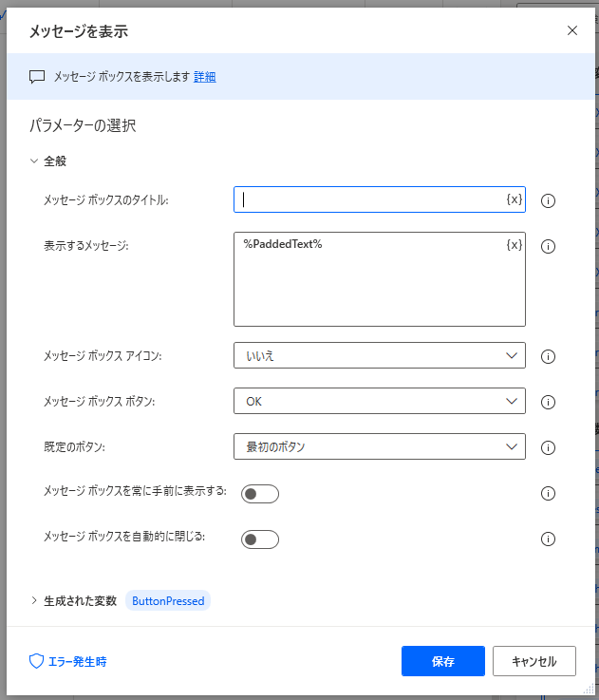Insert variable {x} in title field

[514, 199]
